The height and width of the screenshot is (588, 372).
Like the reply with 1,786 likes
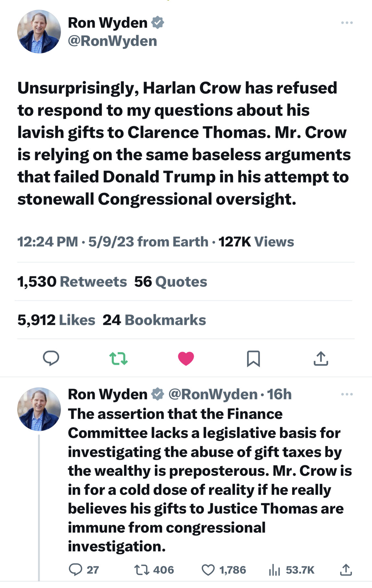tap(208, 570)
